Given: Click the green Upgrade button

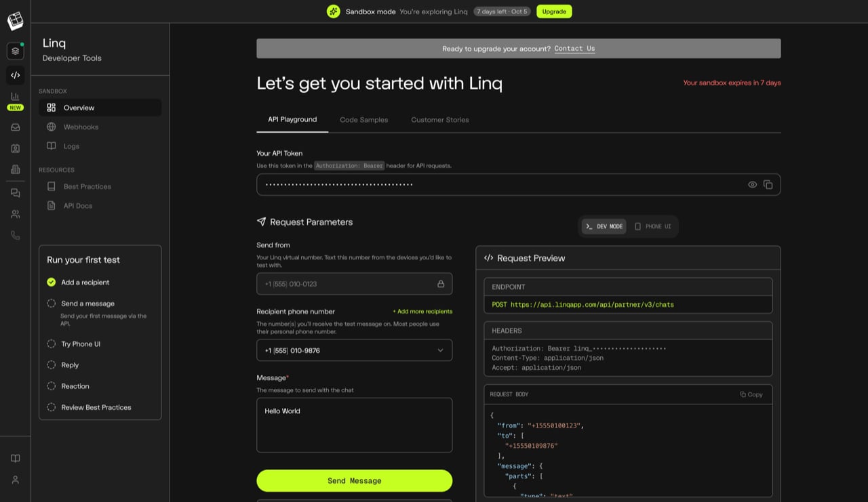Looking at the screenshot, I should [x=554, y=12].
